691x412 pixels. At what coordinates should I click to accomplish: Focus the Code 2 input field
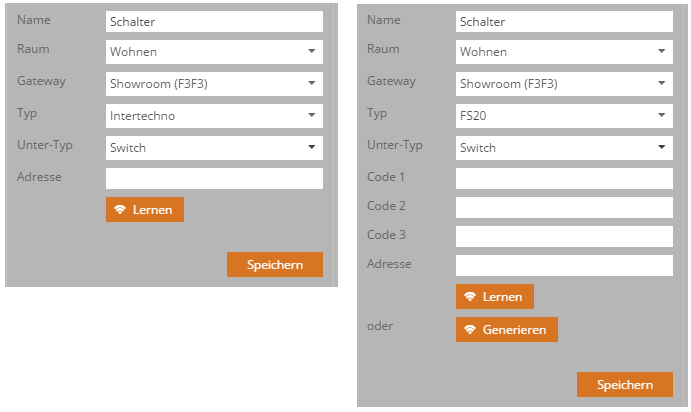[x=564, y=208]
